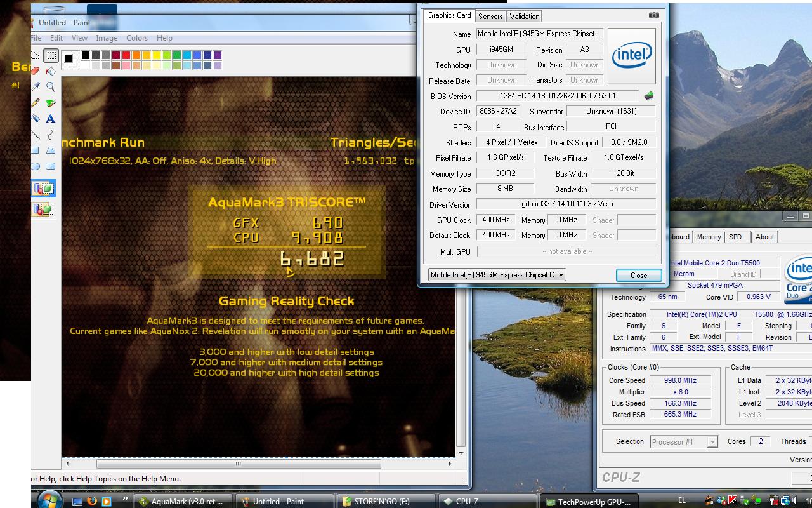Click the GPU-Z screenshot camera icon

(654, 15)
